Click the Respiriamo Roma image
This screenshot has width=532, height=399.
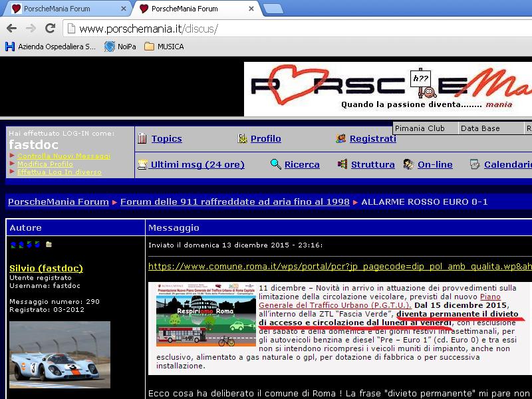point(205,315)
